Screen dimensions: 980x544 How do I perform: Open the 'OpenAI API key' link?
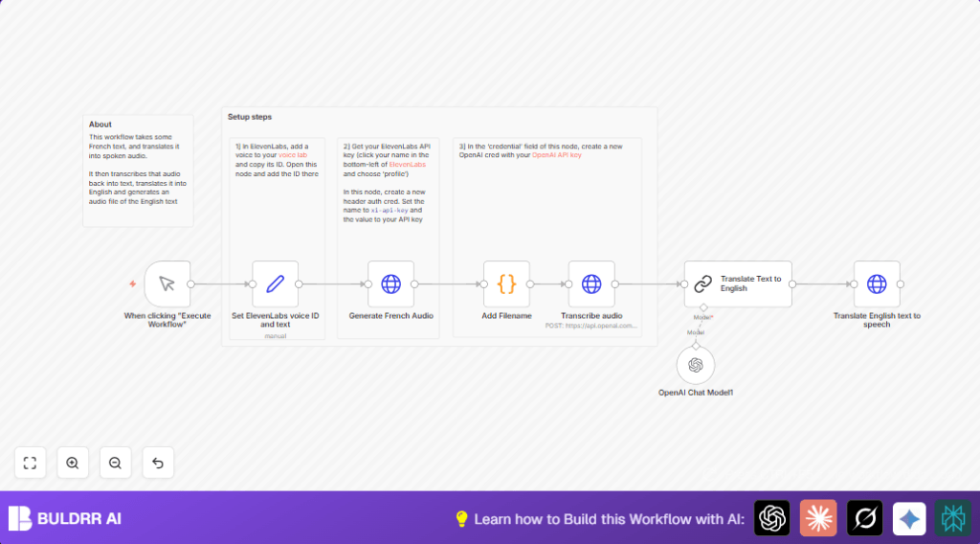(556, 155)
